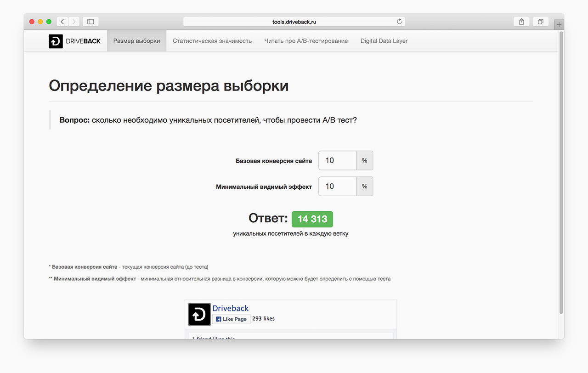Click the Вопрос: question blockquote text
Viewport: 588px width, 373px height.
(x=208, y=120)
